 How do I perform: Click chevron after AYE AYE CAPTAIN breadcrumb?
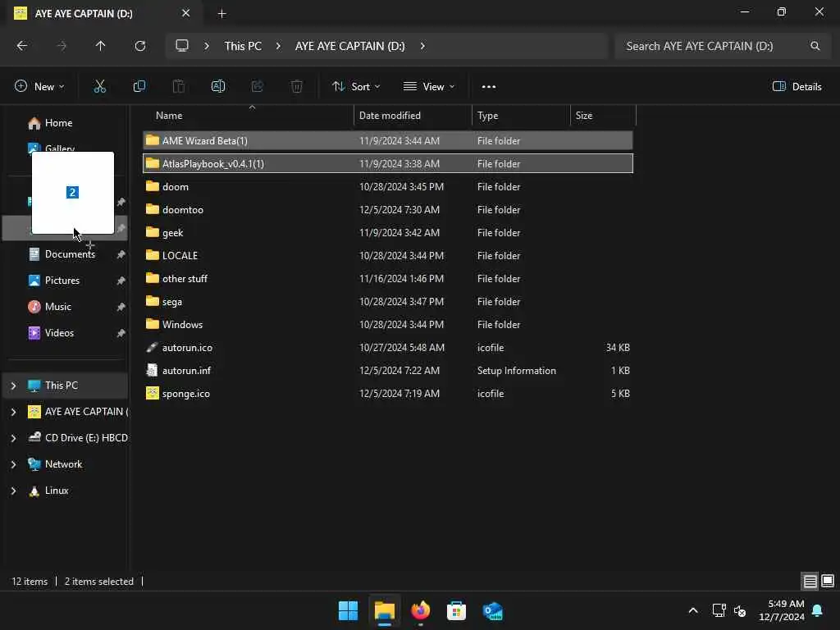tap(422, 46)
